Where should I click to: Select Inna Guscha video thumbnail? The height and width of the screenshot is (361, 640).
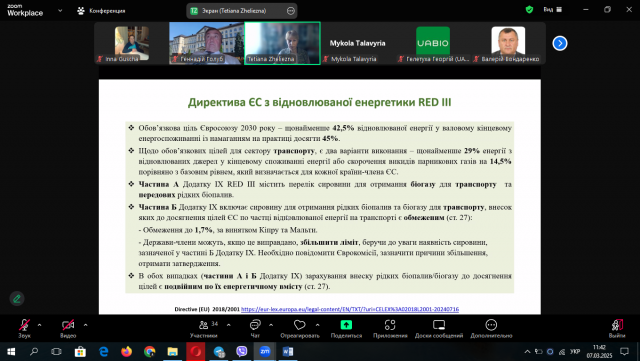click(131, 43)
